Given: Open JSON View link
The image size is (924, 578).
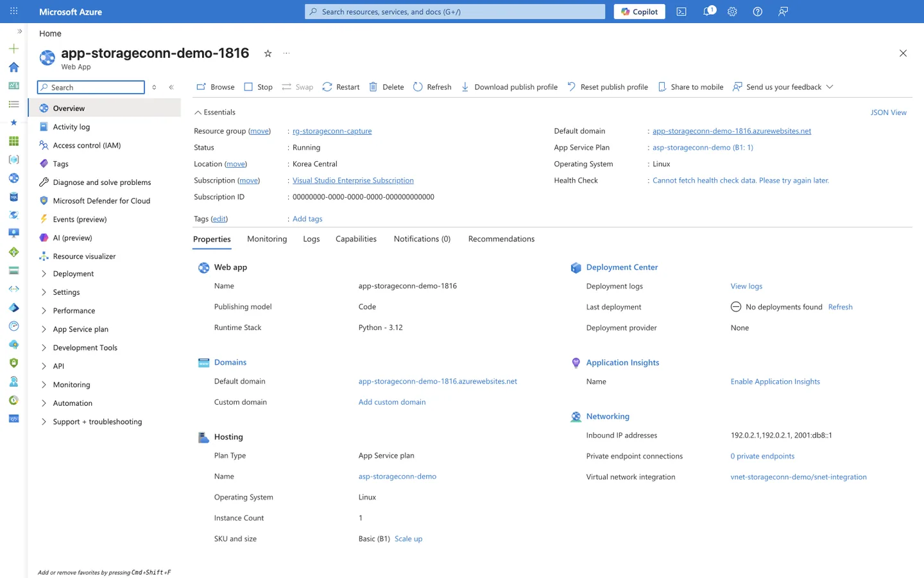Looking at the screenshot, I should 888,112.
